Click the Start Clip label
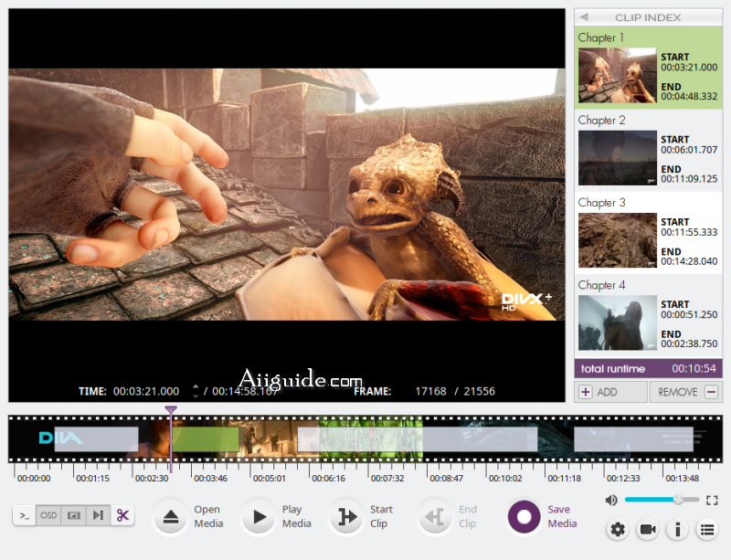Viewport: 731px width, 560px height. (x=381, y=516)
